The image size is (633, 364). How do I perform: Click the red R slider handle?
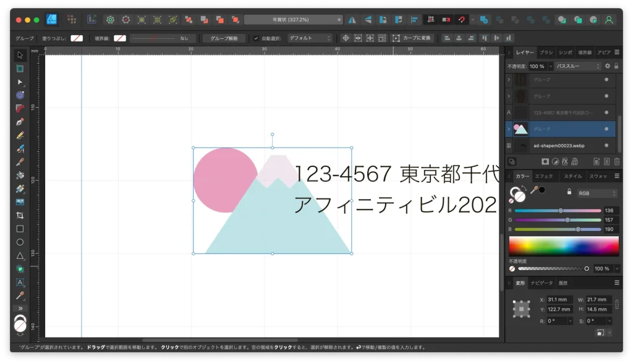pyautogui.click(x=560, y=211)
